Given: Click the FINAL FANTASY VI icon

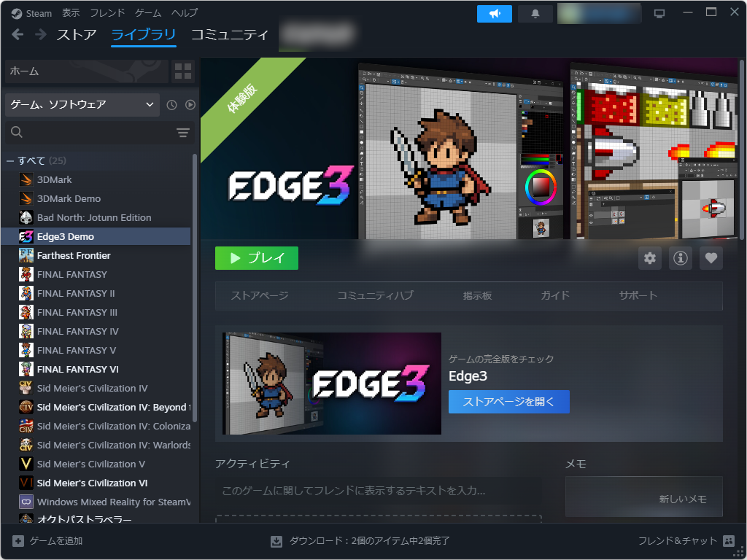Looking at the screenshot, I should click(x=26, y=369).
